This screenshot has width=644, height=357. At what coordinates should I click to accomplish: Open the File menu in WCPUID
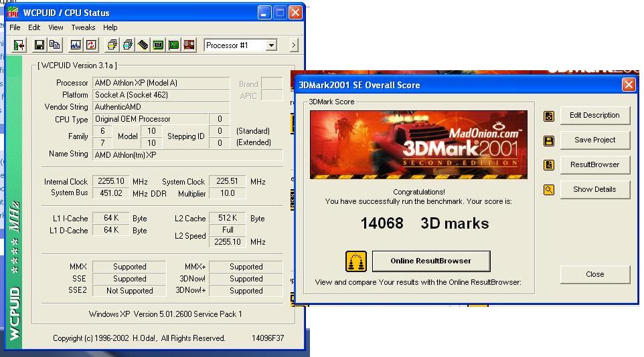pos(15,27)
